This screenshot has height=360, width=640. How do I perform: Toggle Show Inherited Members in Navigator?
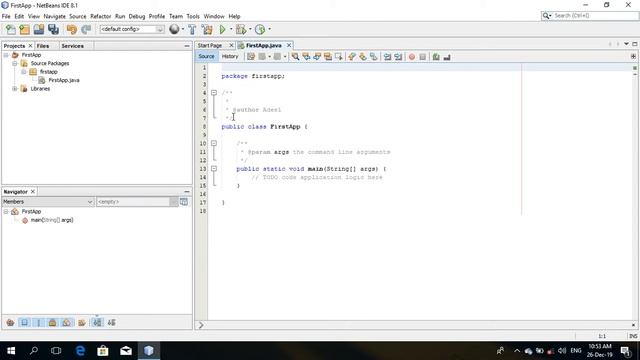click(x=11, y=322)
